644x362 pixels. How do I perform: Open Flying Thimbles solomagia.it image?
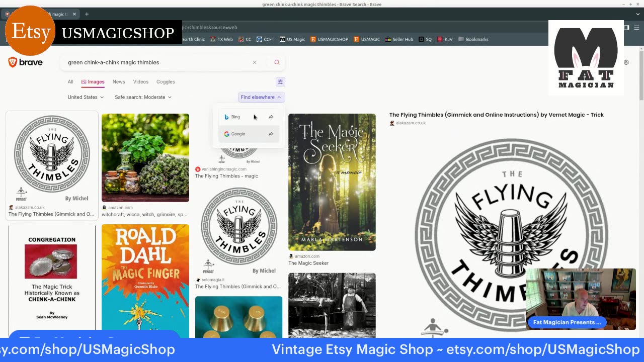(239, 231)
